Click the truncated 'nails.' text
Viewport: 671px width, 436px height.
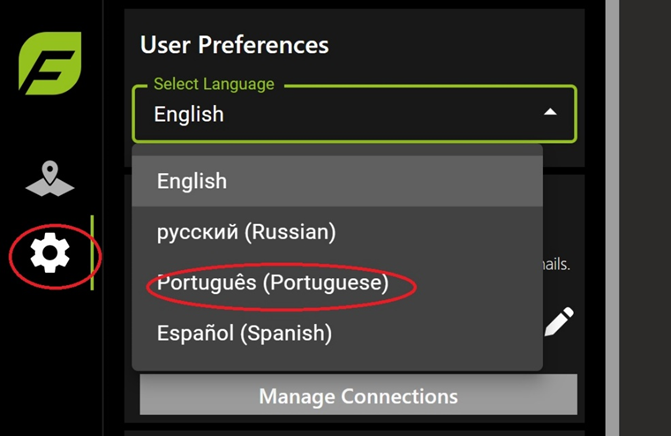click(556, 264)
